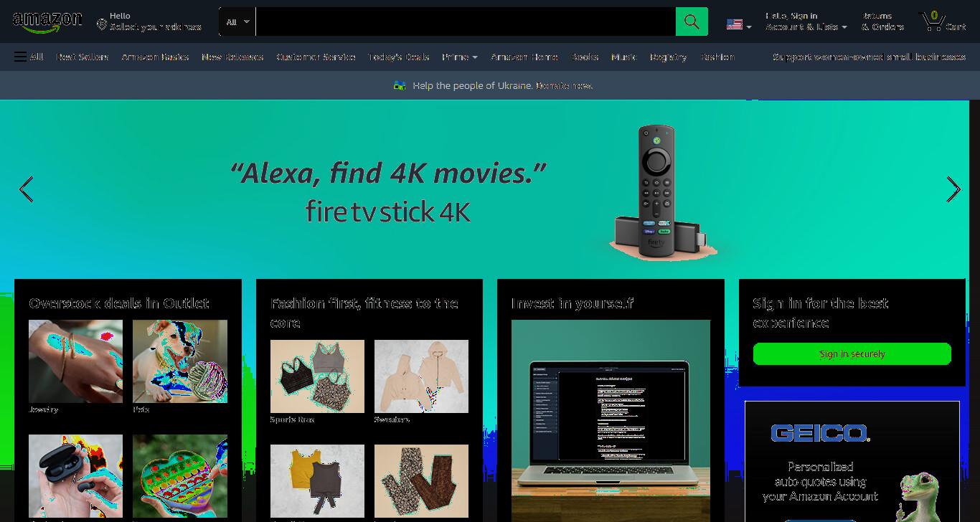Open Today's Deals navigation item
The width and height of the screenshot is (980, 522).
pos(398,57)
